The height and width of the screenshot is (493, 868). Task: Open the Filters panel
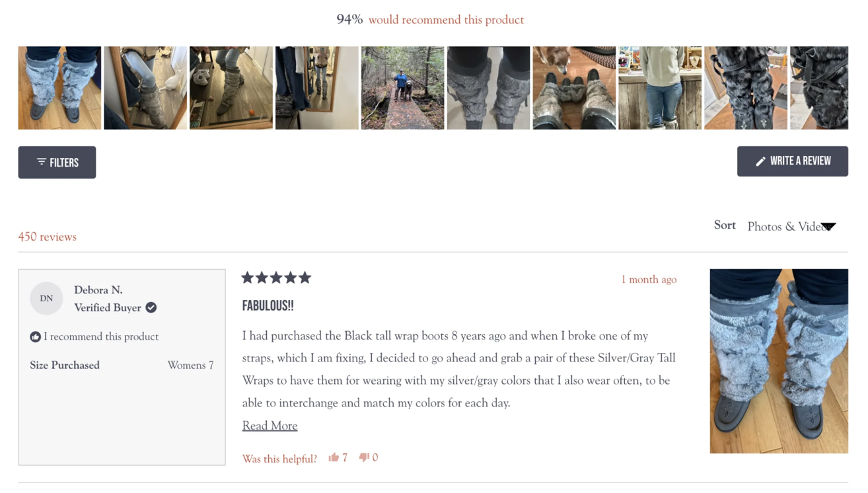click(57, 163)
